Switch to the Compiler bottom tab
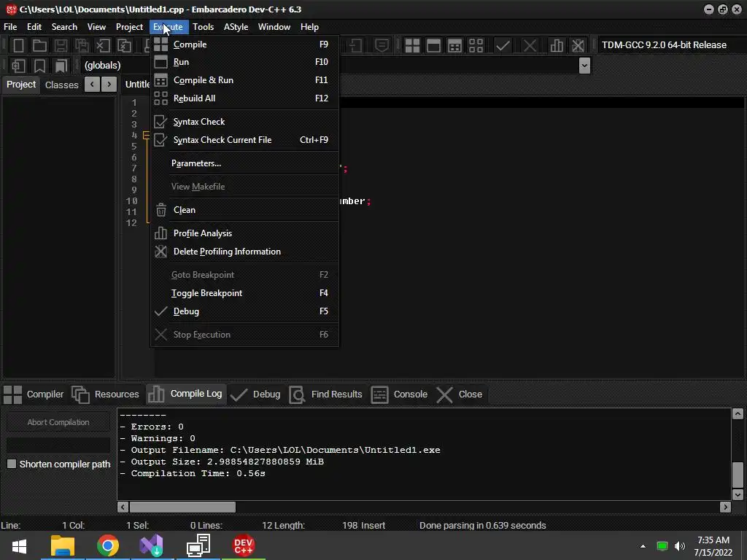The width and height of the screenshot is (747, 560). [34, 394]
